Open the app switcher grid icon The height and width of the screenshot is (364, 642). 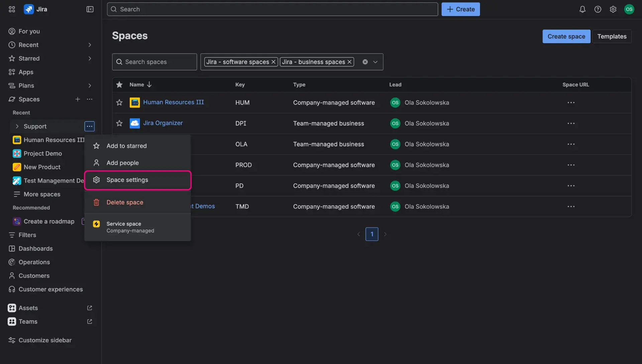12,9
